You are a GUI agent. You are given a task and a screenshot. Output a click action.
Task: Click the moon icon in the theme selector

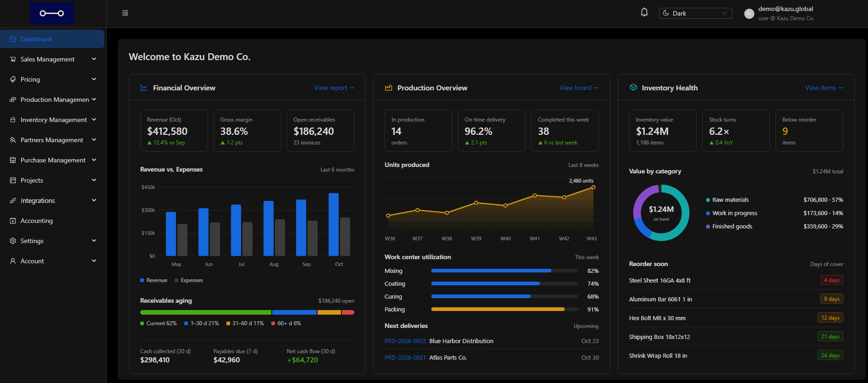[666, 13]
